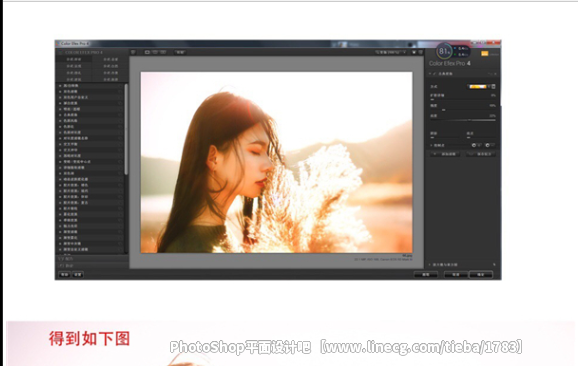Click the OK button at bottom right
578x366 pixels.
(x=481, y=275)
